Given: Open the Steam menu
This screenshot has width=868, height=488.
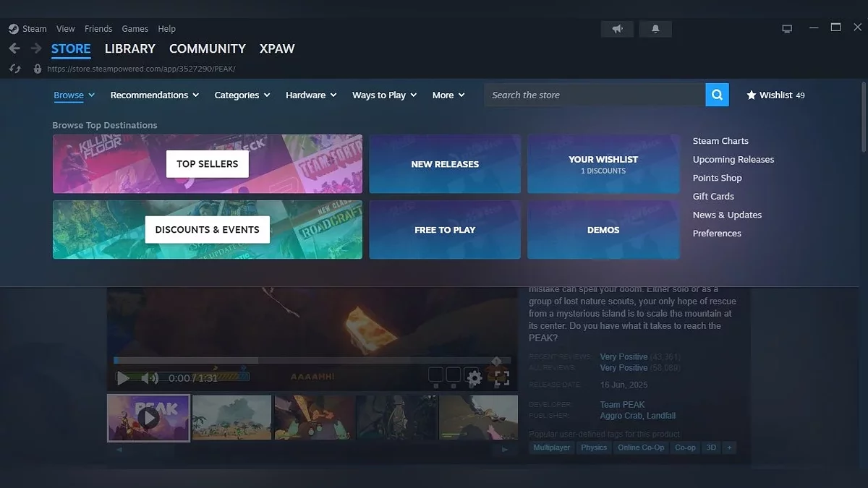Looking at the screenshot, I should 34,29.
